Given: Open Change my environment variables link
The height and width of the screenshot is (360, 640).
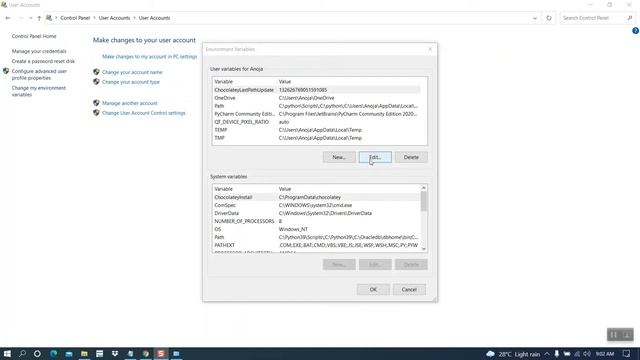Looking at the screenshot, I should (x=39, y=91).
